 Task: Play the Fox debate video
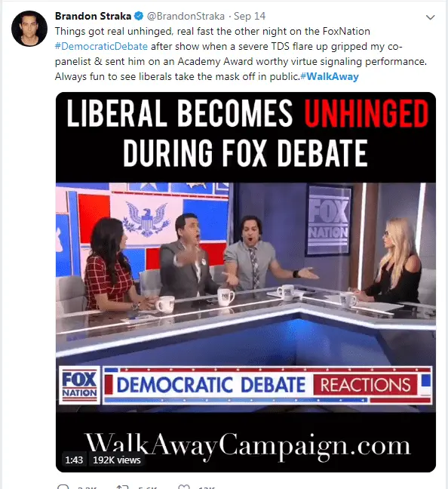pyautogui.click(x=246, y=282)
